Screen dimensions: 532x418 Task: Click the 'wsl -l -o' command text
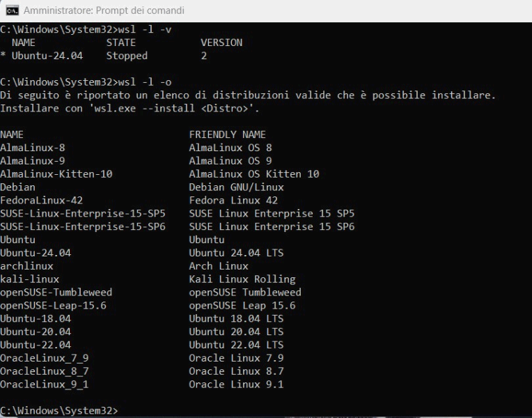coord(145,82)
